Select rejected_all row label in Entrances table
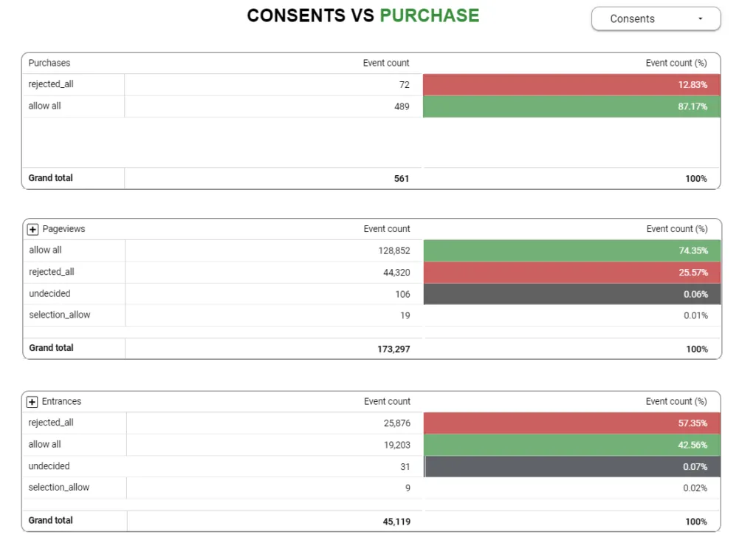Screen dimensions: 756x546 tap(51, 423)
